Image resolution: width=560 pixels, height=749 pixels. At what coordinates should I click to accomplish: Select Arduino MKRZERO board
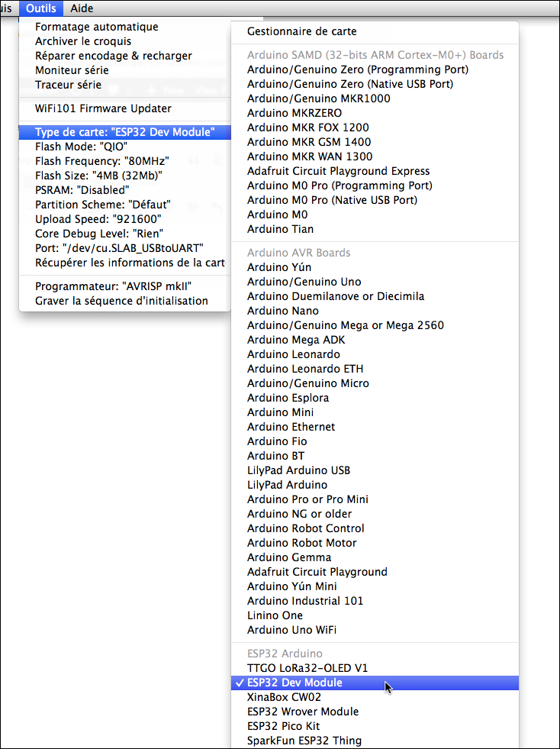coord(375,113)
